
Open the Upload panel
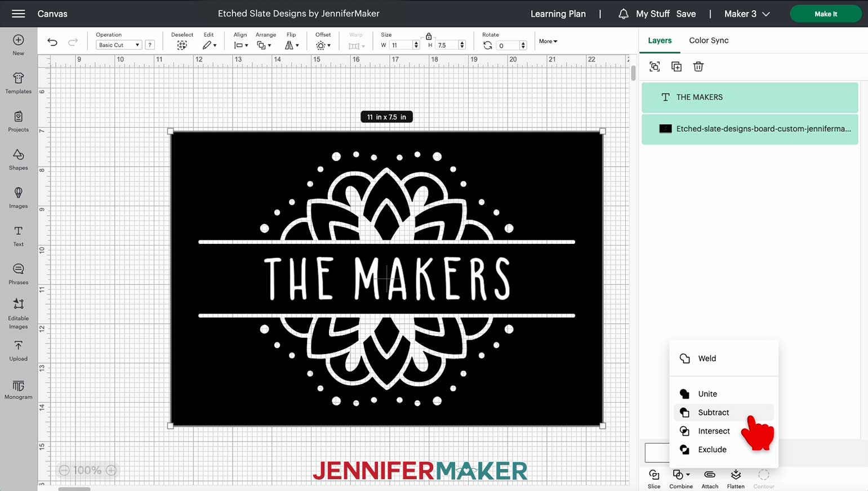(x=18, y=351)
